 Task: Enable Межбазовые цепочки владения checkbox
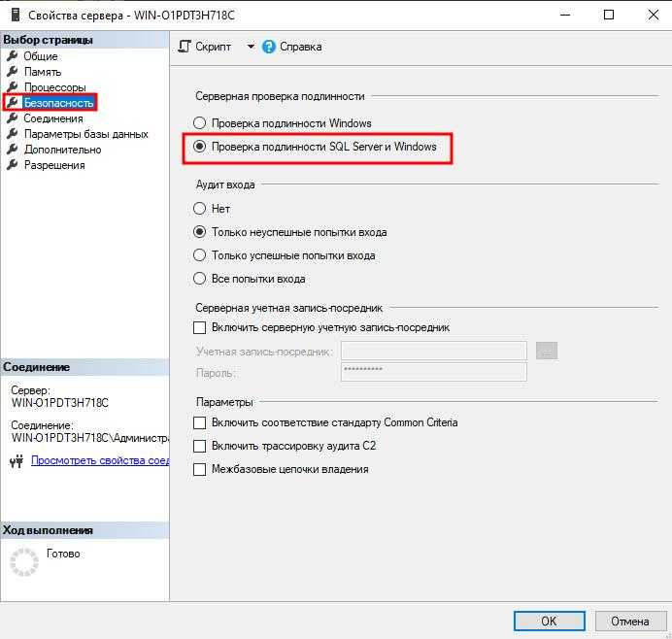(199, 469)
